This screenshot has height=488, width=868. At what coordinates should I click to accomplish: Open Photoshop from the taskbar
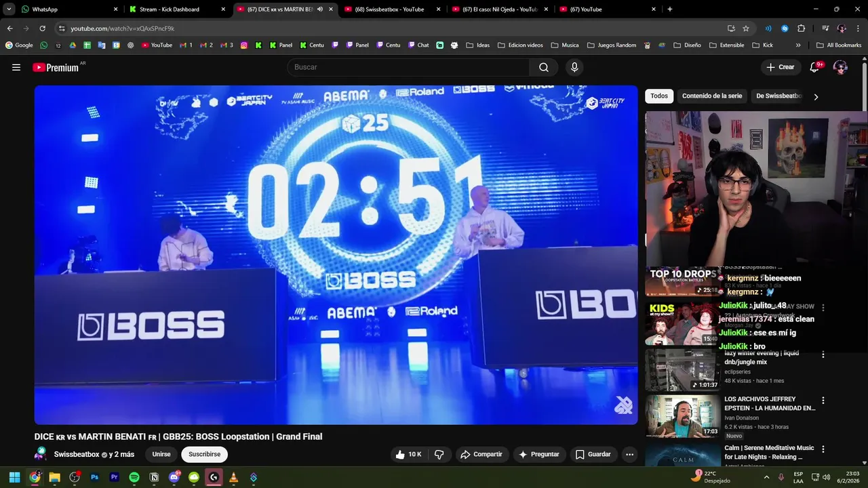94,477
